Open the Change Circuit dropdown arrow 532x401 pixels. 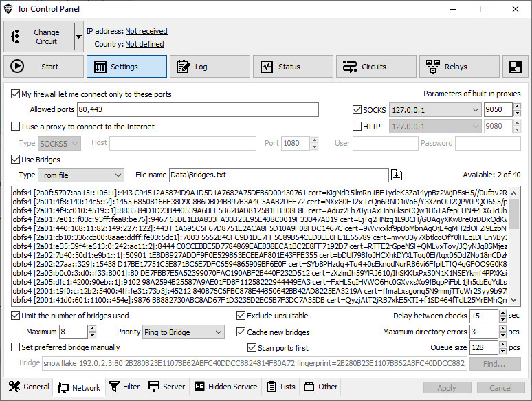[78, 36]
